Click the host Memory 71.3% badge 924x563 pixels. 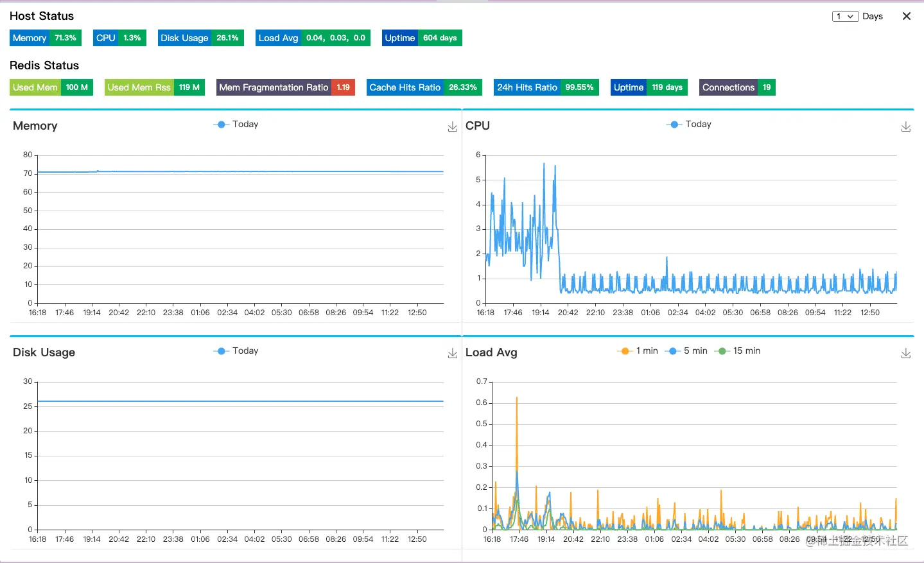[46, 38]
